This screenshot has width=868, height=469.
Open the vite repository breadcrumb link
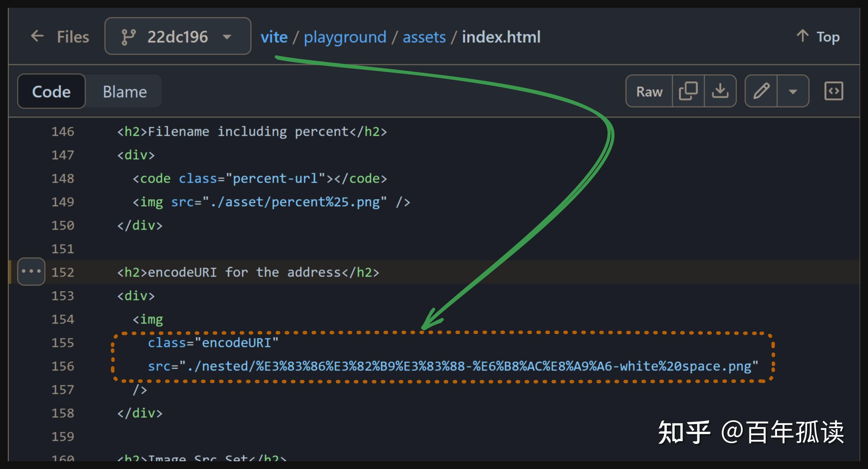pos(274,37)
